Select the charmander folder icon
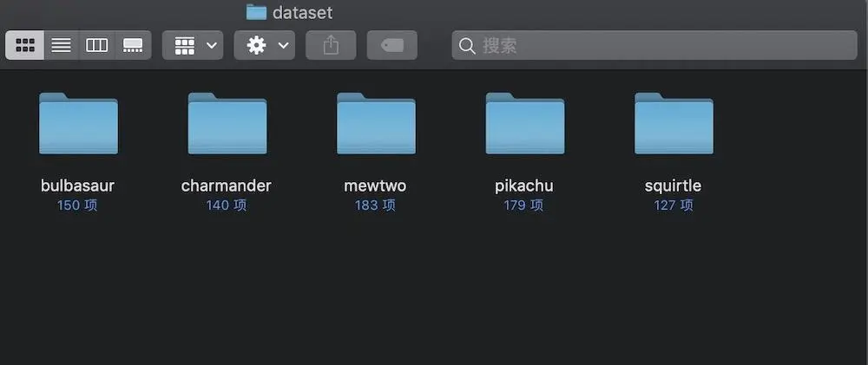 pyautogui.click(x=227, y=123)
